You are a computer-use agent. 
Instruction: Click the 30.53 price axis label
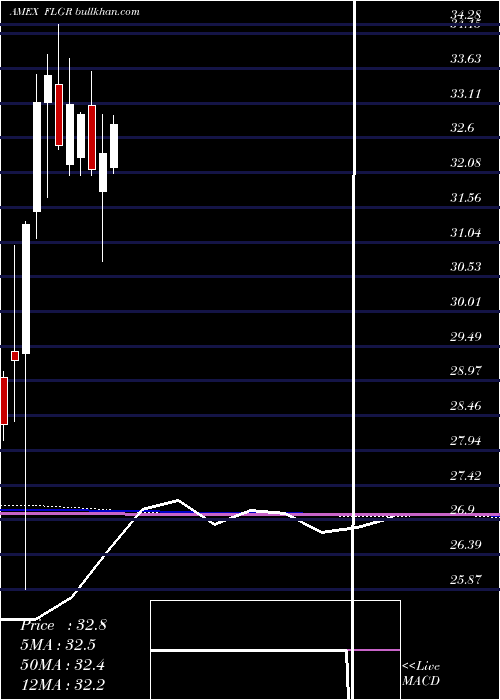pyautogui.click(x=466, y=267)
